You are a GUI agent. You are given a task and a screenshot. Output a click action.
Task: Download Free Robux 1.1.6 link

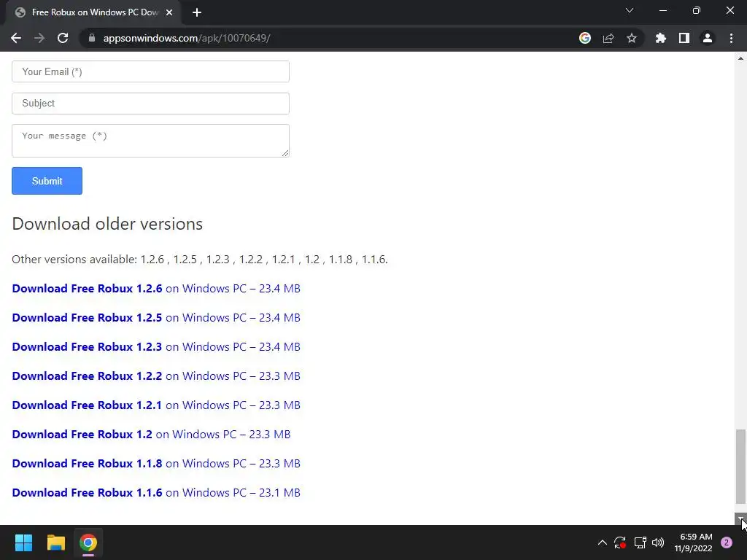(x=156, y=492)
